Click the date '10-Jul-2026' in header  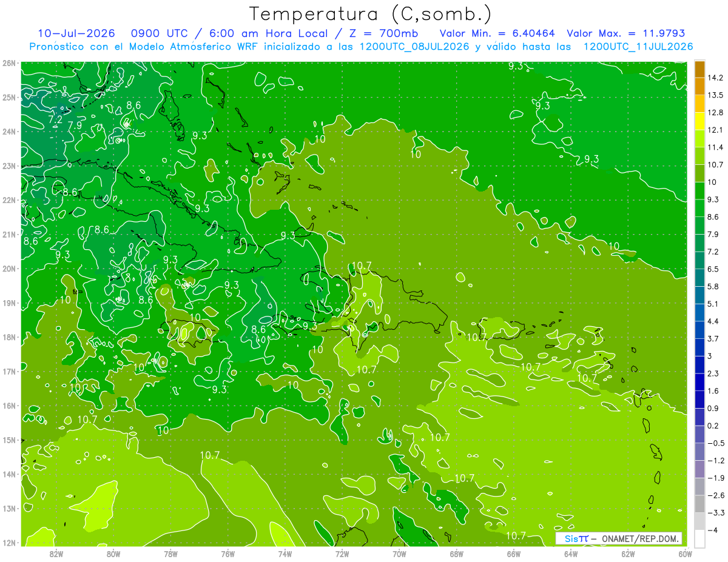click(x=76, y=33)
